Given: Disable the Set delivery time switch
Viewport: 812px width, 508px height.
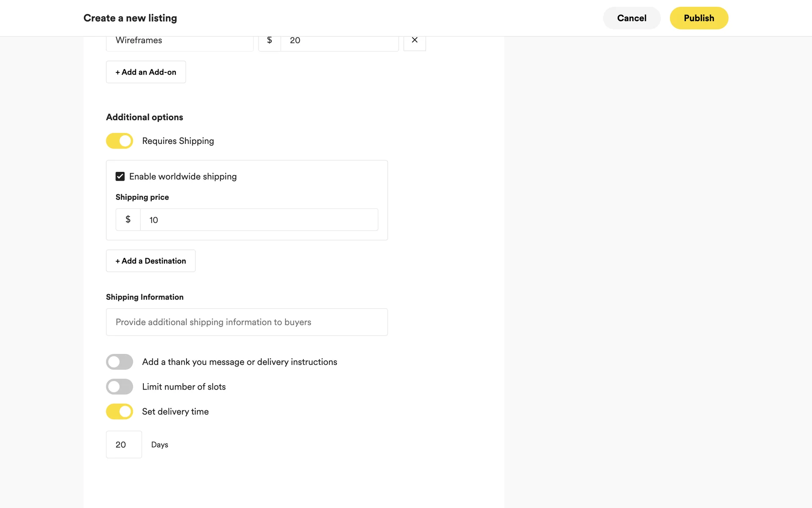Looking at the screenshot, I should (x=119, y=411).
